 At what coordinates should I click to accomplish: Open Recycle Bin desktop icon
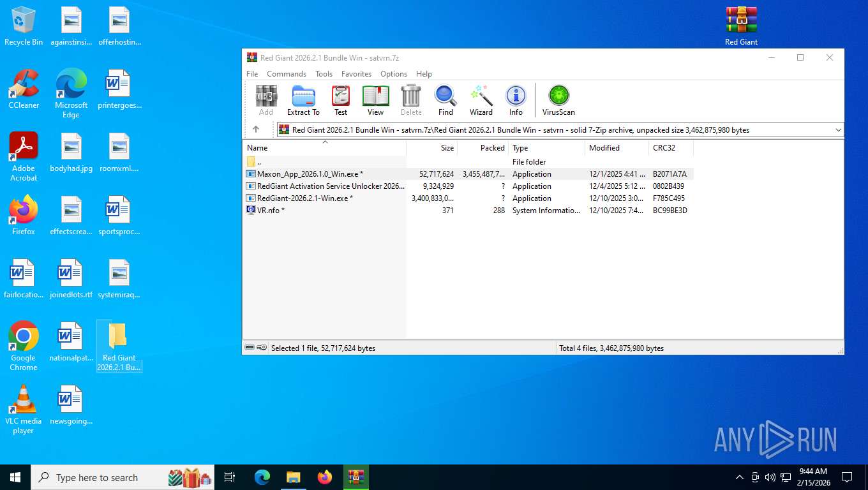point(24,27)
